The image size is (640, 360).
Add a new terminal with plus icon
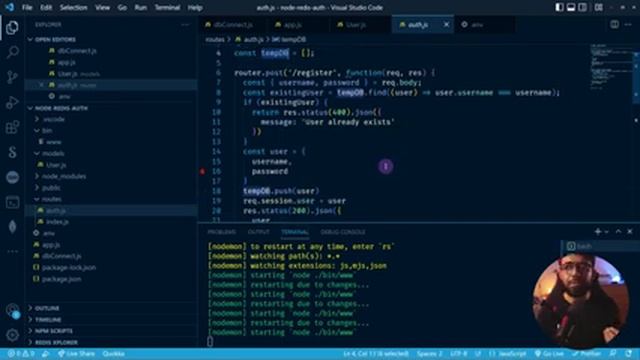pos(598,231)
